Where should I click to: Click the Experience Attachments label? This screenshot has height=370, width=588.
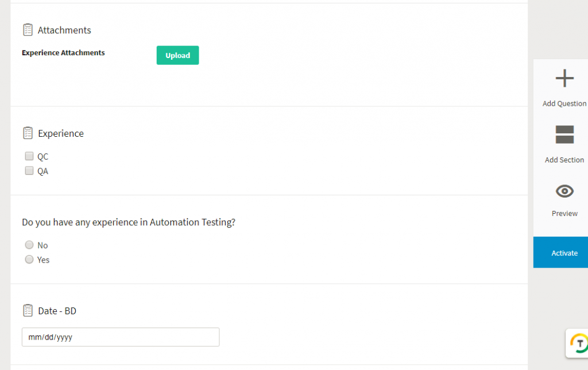click(x=63, y=52)
